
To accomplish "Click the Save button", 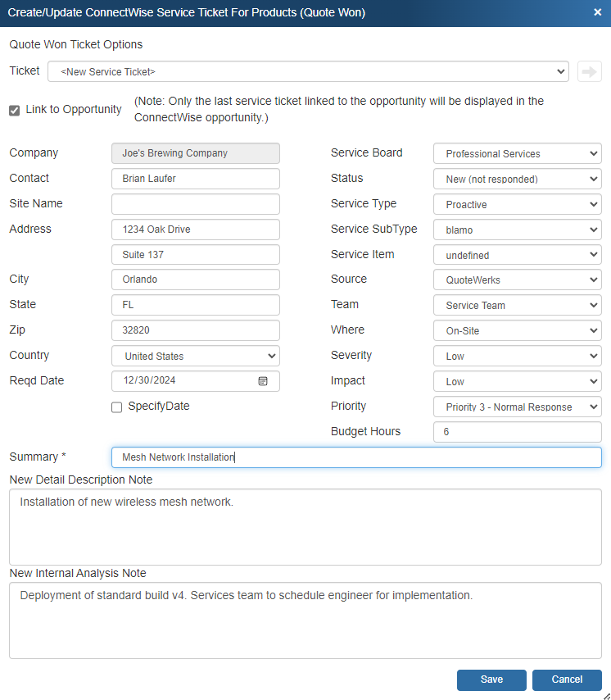I will click(491, 680).
